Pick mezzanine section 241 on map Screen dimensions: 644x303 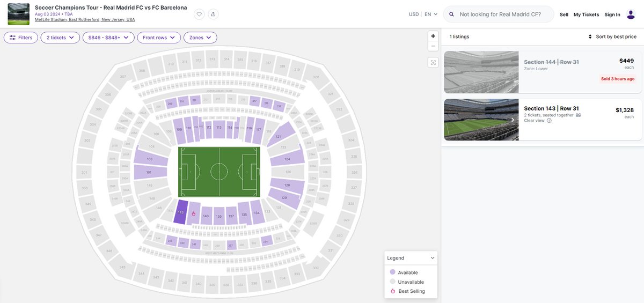click(194, 245)
